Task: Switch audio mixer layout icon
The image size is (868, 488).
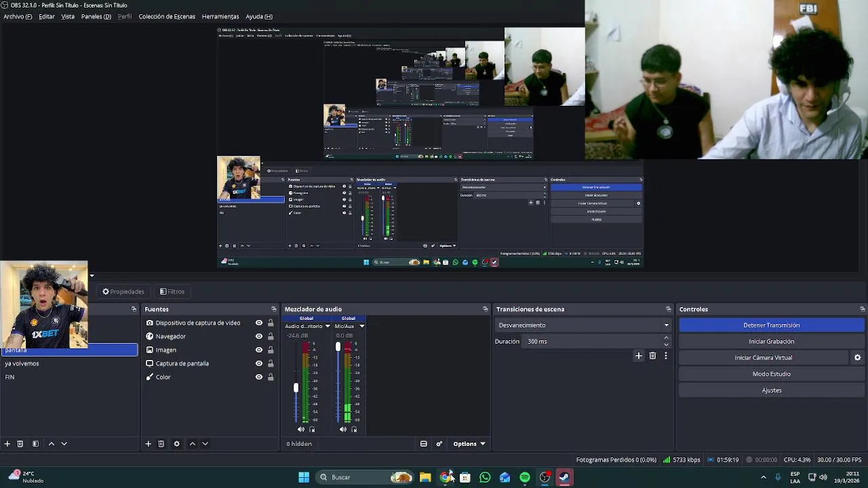Action: (x=424, y=444)
